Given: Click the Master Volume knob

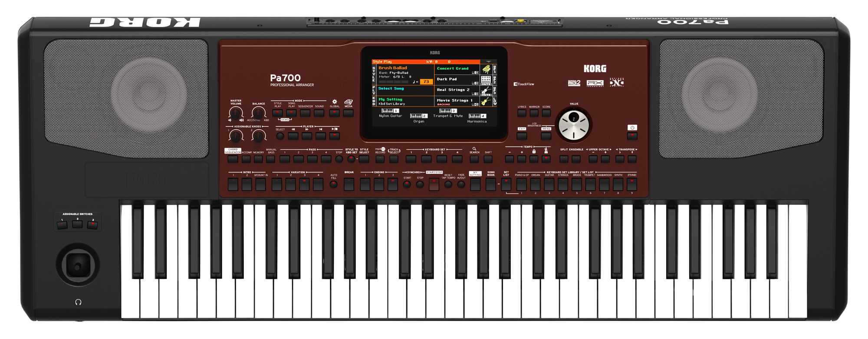Looking at the screenshot, I should pos(236,113).
